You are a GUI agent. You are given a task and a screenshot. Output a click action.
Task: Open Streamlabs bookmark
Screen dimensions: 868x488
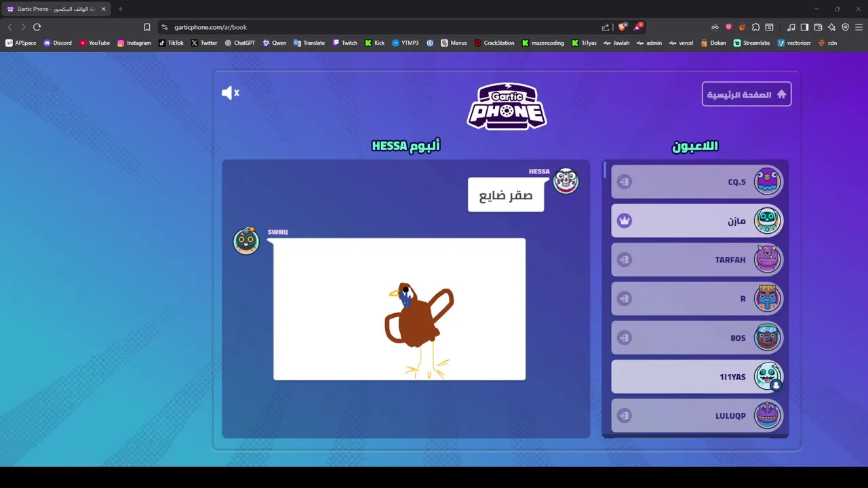(x=751, y=43)
